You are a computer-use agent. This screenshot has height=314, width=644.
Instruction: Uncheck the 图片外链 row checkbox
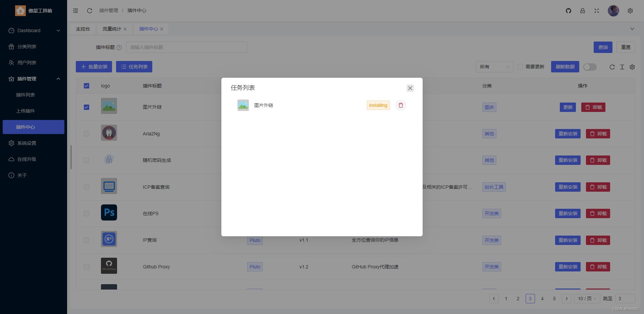87,107
